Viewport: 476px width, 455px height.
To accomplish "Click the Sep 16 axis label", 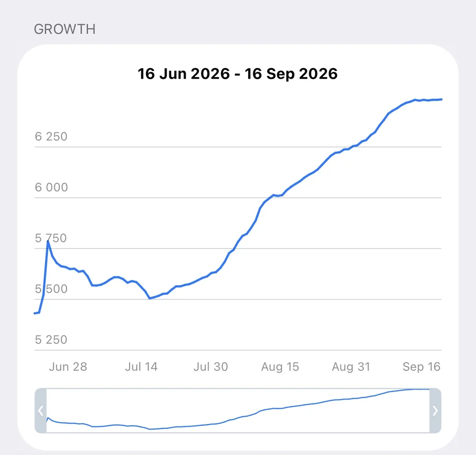I will point(422,367).
